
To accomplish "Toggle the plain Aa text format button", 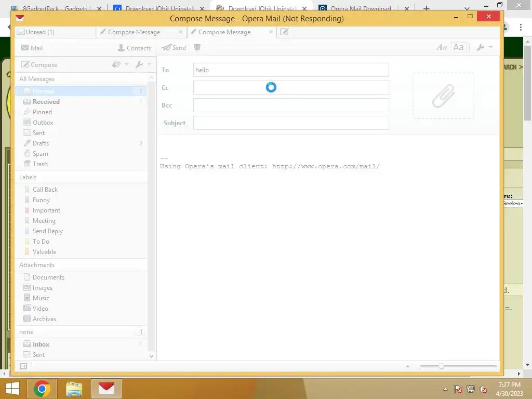I will coord(458,47).
